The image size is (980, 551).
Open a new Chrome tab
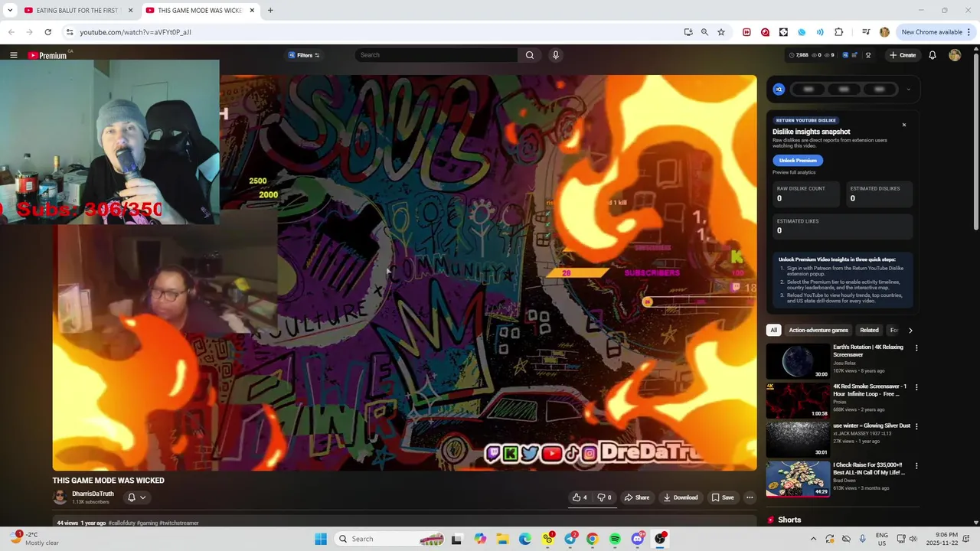point(270,11)
